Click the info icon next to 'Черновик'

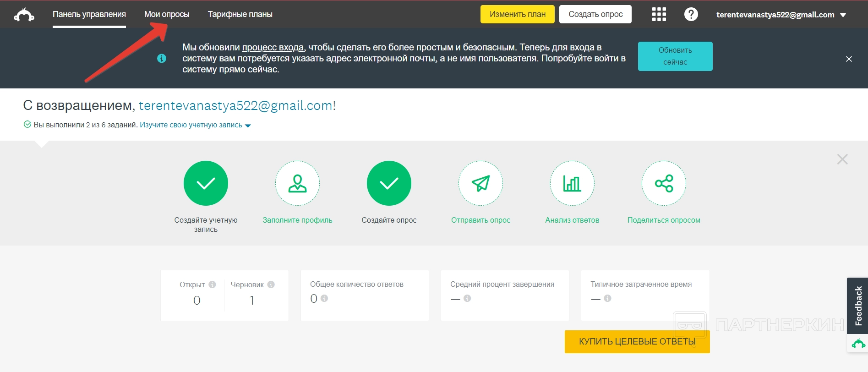point(271,284)
